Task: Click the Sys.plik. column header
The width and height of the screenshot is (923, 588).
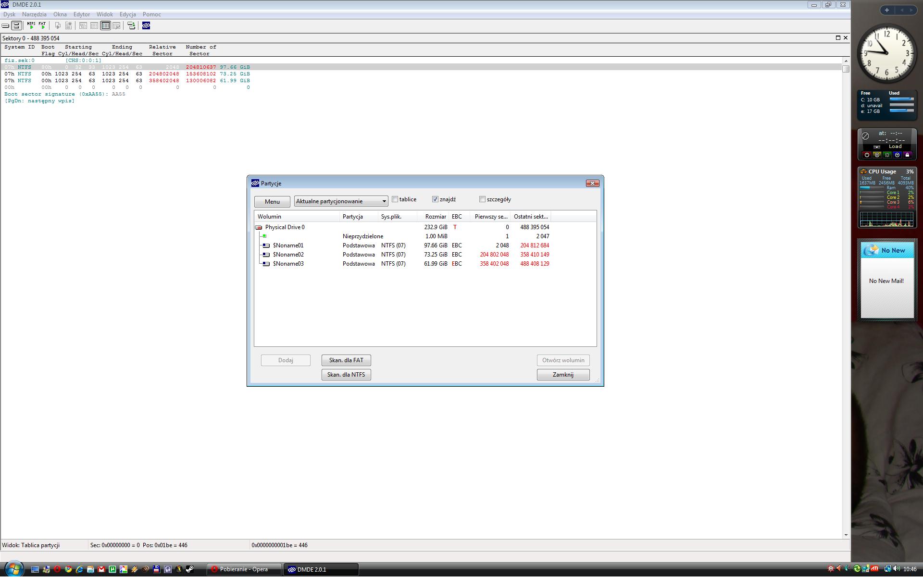Action: point(398,217)
